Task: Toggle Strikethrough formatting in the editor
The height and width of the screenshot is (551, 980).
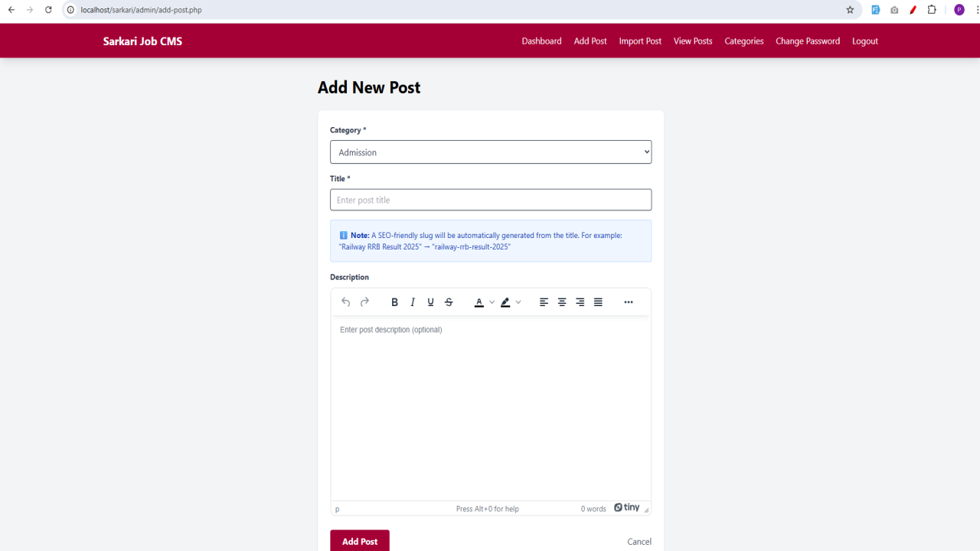Action: point(449,302)
